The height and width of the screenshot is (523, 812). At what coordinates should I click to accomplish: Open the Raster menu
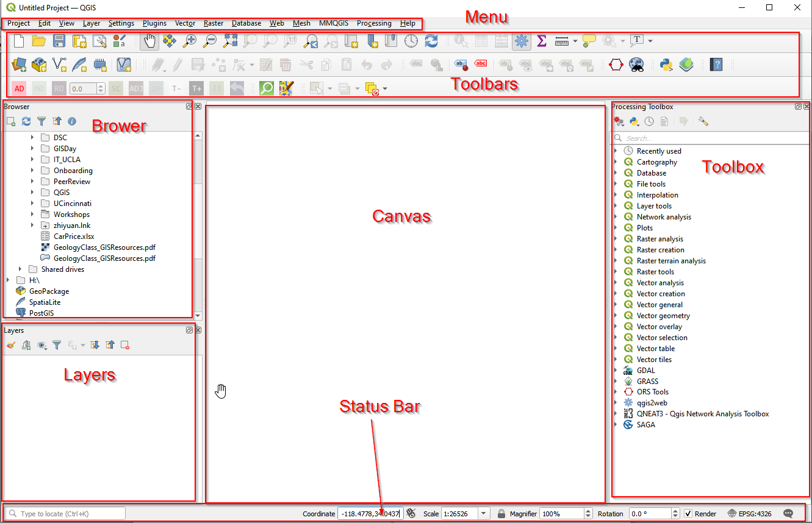[x=214, y=23]
